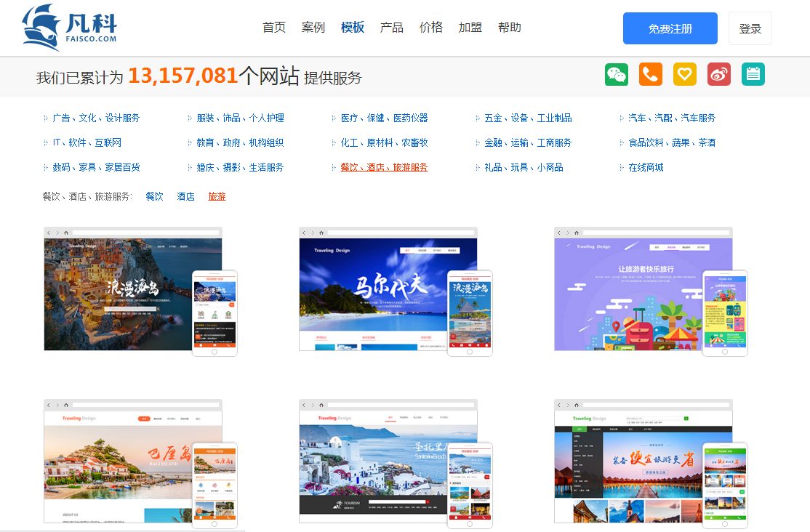
Task: Open the 模板 navigation tab
Action: [353, 28]
